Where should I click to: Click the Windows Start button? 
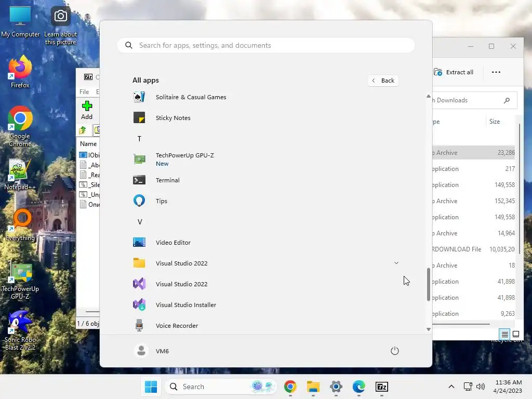(151, 387)
